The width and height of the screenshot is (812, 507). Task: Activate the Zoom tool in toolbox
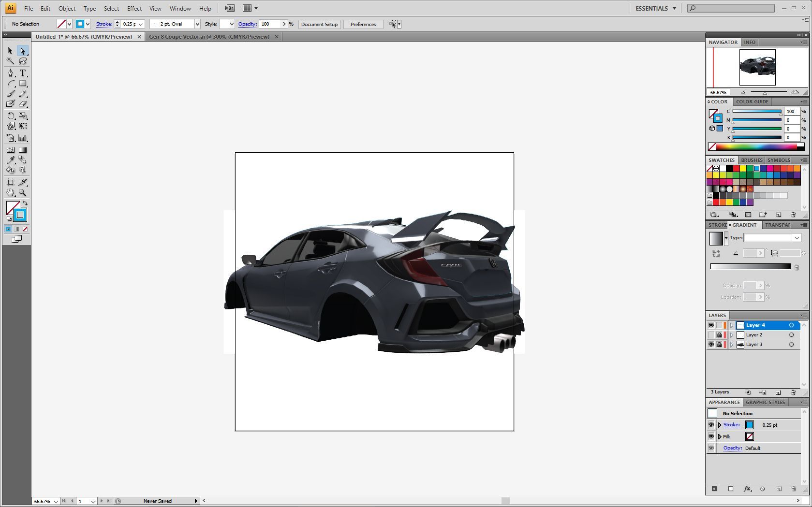click(23, 192)
